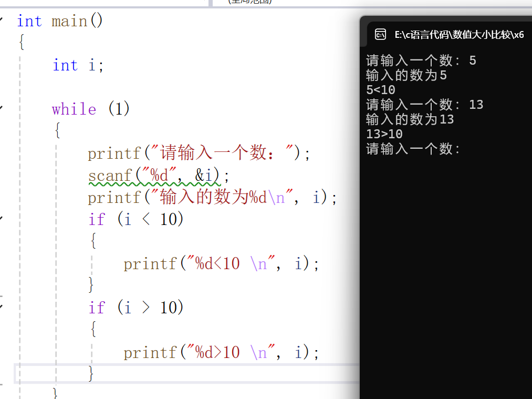Click console output line '13>10'
The height and width of the screenshot is (399, 532).
pyautogui.click(x=384, y=134)
